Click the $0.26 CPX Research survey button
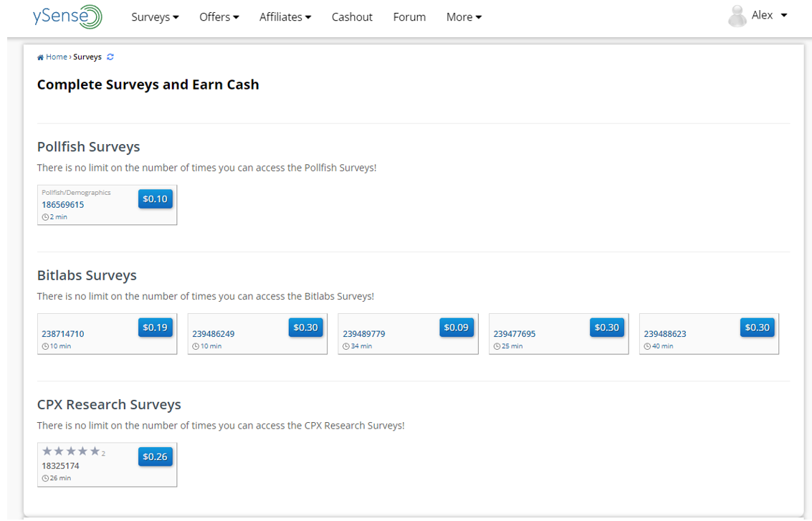The height and width of the screenshot is (521, 812). point(156,457)
